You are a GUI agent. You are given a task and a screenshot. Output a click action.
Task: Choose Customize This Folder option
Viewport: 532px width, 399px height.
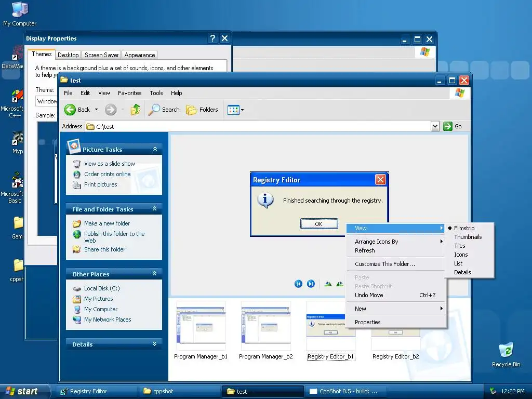point(395,264)
